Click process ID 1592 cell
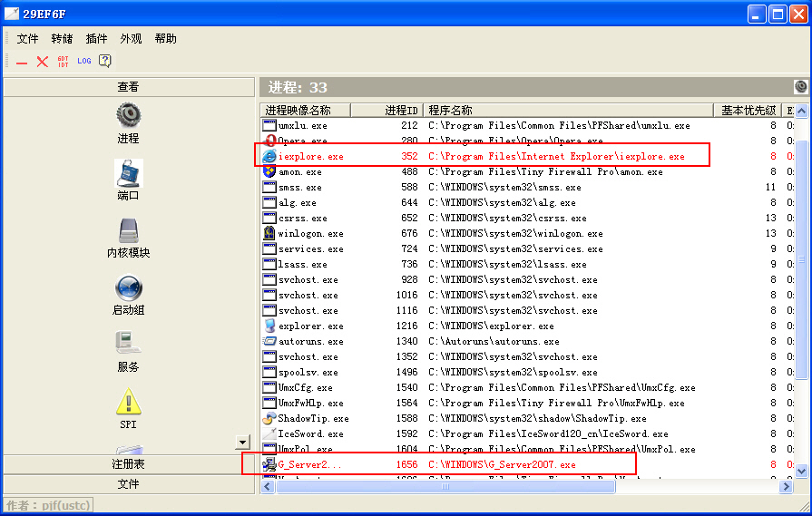812x516 pixels. (x=406, y=433)
